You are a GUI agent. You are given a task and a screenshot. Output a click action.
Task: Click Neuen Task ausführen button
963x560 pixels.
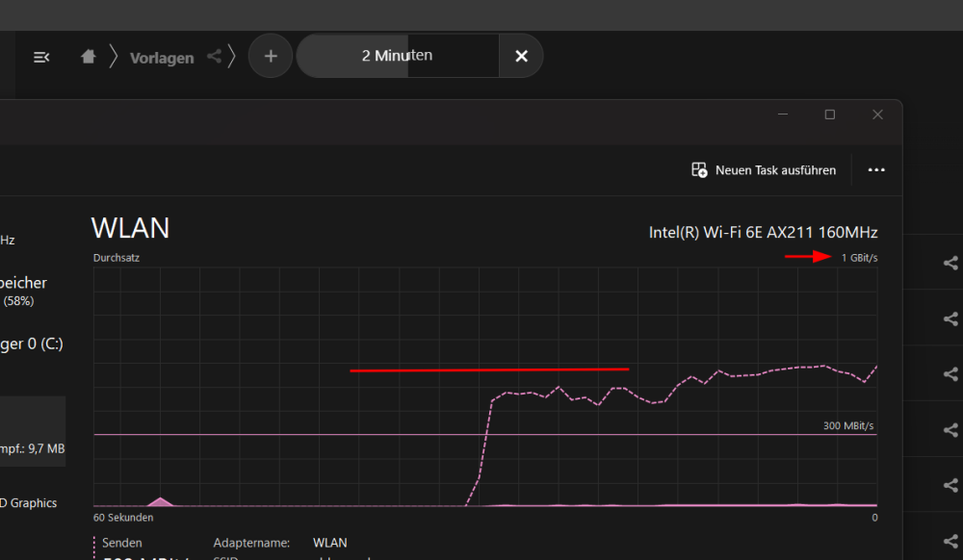point(764,170)
